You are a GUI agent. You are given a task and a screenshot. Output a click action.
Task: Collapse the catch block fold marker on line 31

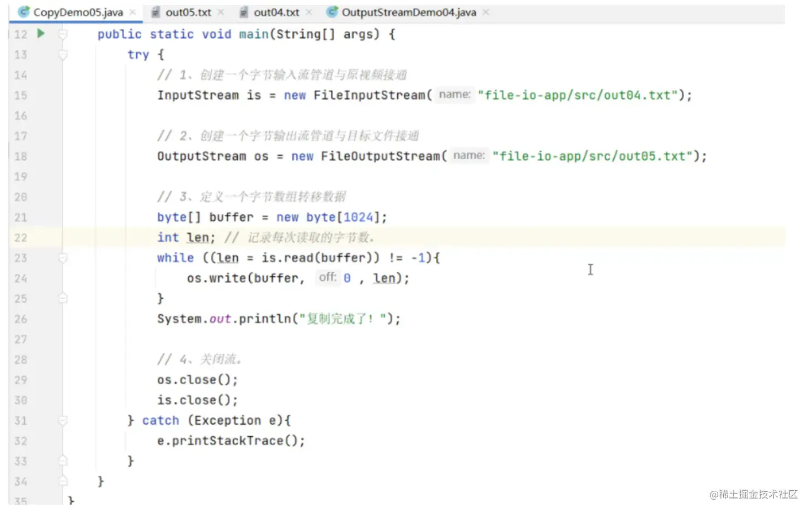point(63,421)
